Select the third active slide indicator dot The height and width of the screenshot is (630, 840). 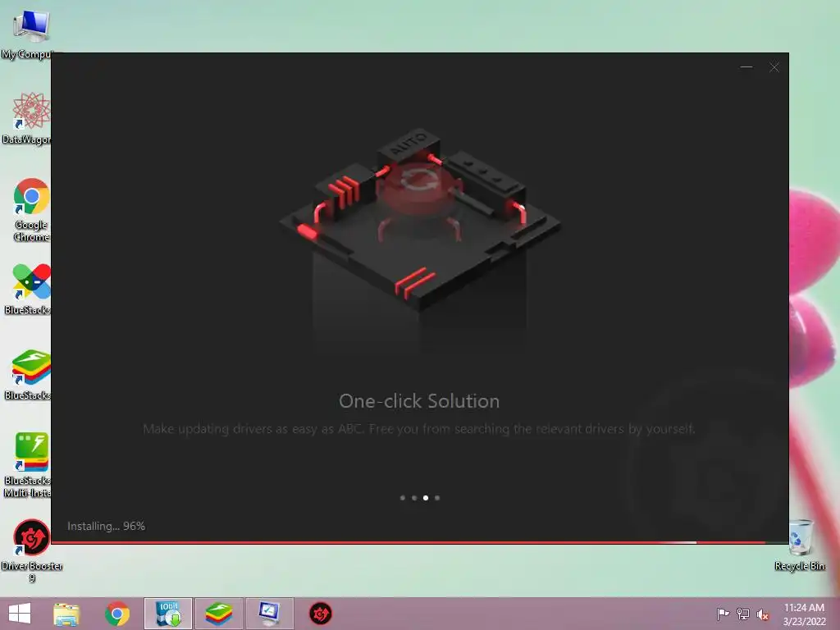point(426,498)
